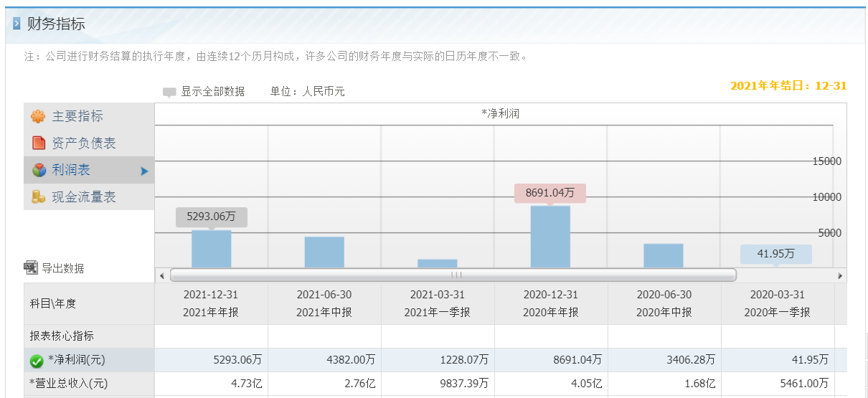The image size is (868, 398).
Task: Click the export data spreadsheet icon
Action: 31,267
